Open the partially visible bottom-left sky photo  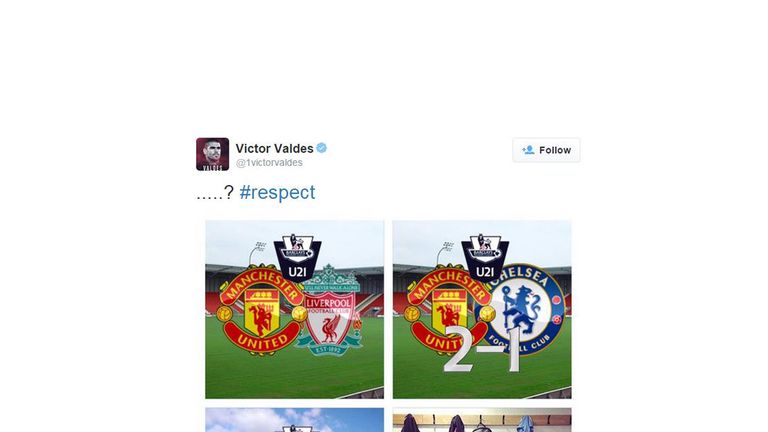tap(294, 420)
